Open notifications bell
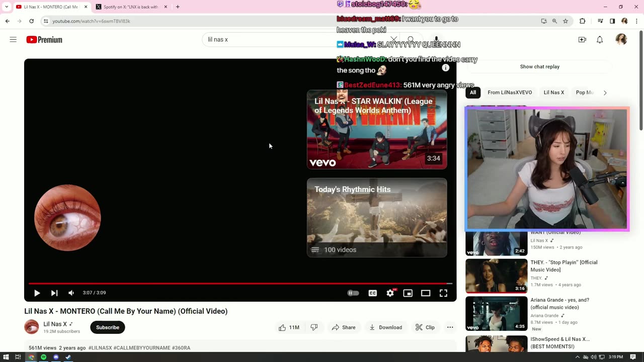 coord(600,40)
